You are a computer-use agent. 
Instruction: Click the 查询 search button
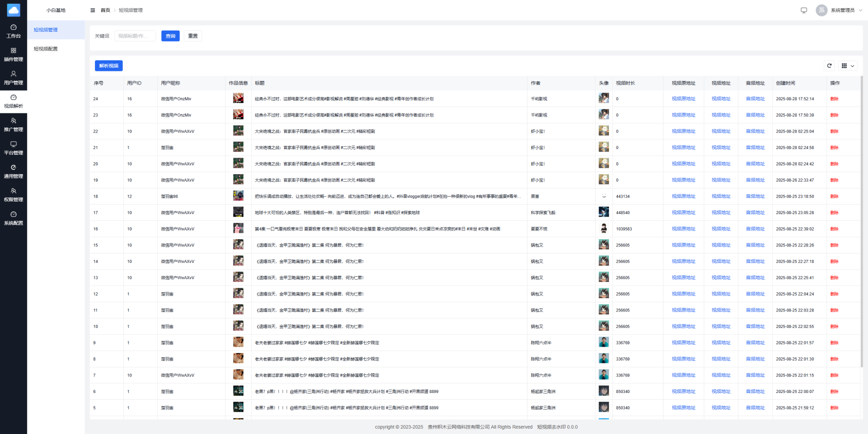[170, 36]
